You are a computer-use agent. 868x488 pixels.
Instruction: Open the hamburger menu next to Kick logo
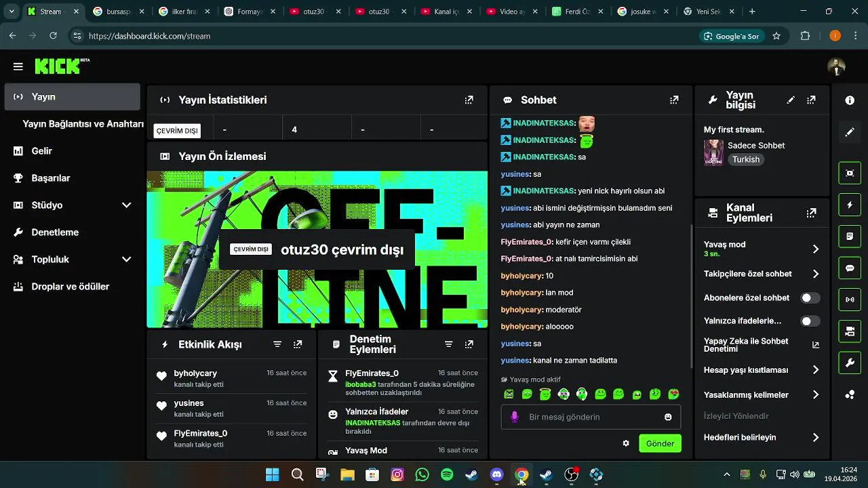click(18, 66)
